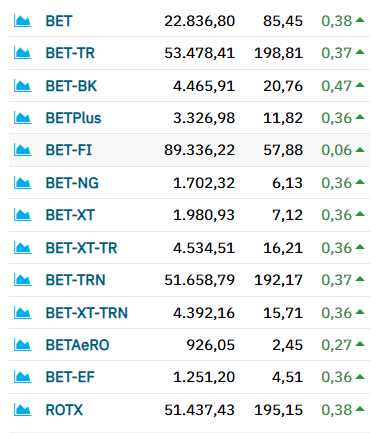Open the chart icon for BET-TR
This screenshot has height=433, width=371.
[x=22, y=53]
